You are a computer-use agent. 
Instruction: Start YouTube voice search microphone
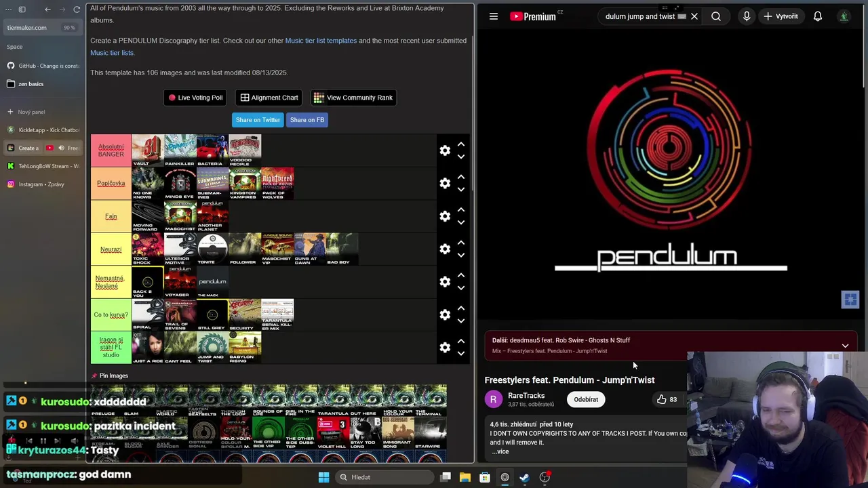click(747, 16)
